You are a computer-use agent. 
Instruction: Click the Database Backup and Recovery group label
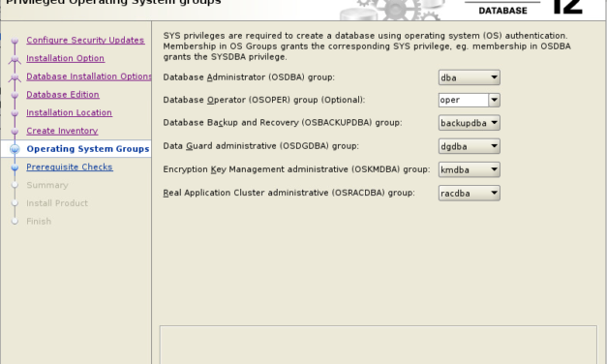[x=283, y=122]
